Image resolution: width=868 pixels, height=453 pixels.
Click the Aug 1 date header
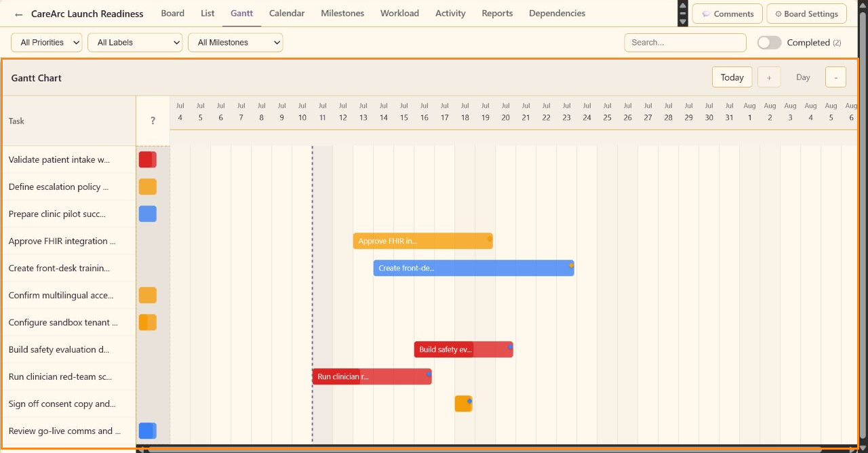[x=749, y=112]
